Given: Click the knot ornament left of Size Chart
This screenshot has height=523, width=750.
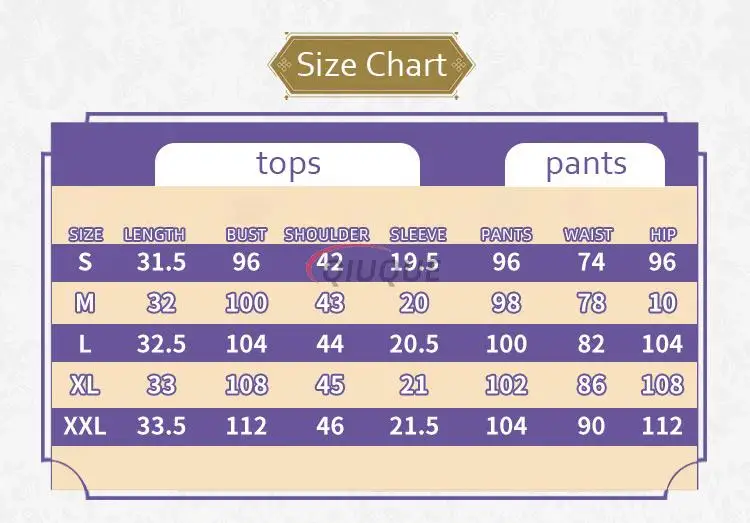Looking at the screenshot, I should [x=284, y=66].
